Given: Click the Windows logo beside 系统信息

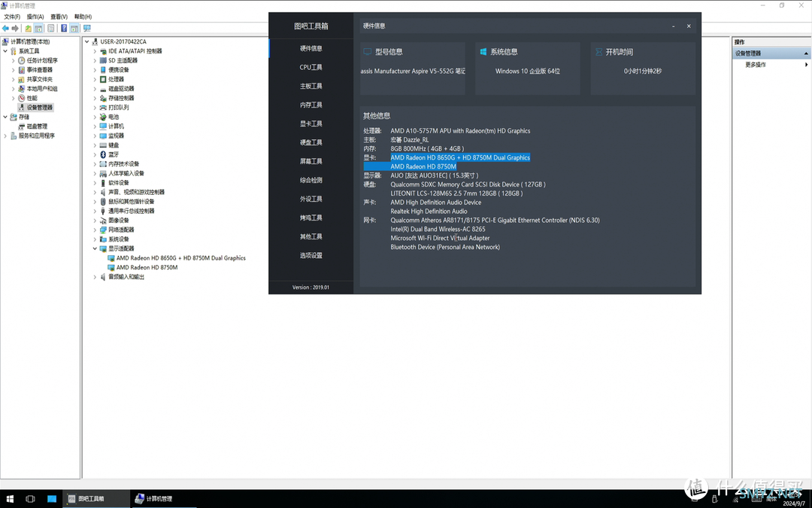Looking at the screenshot, I should click(x=483, y=52).
